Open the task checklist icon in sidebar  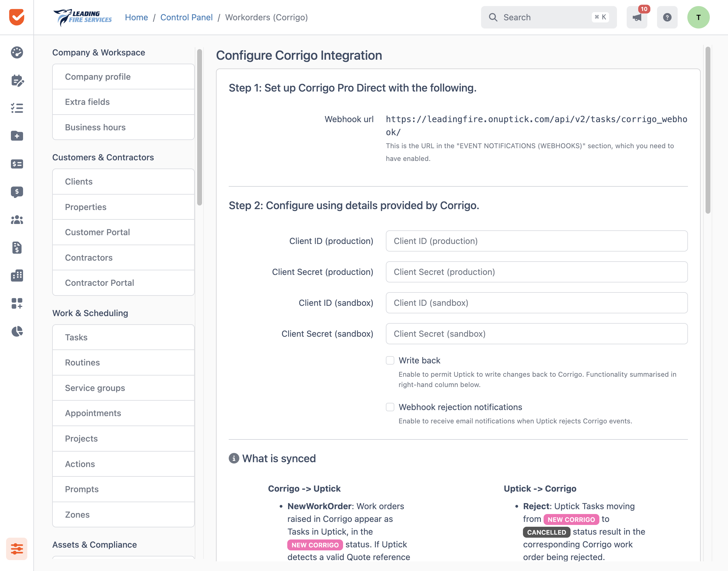17,108
